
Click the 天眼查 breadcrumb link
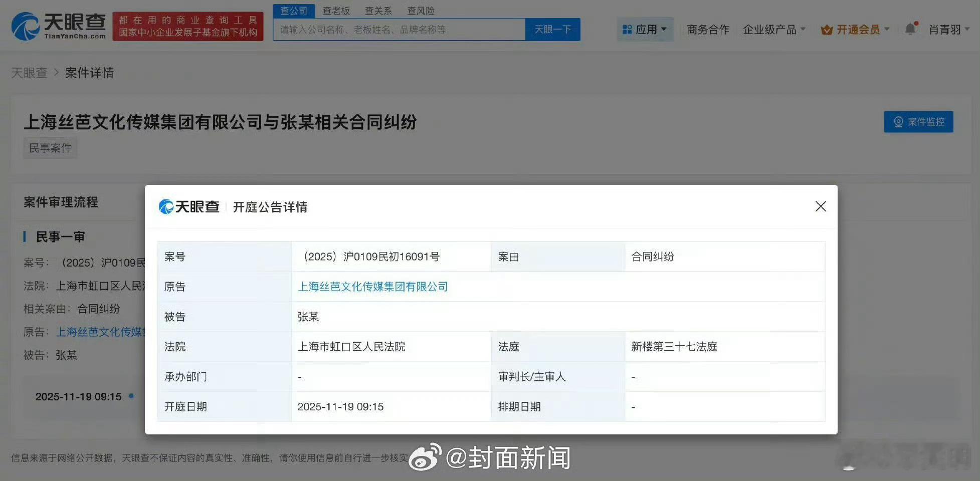[x=29, y=73]
